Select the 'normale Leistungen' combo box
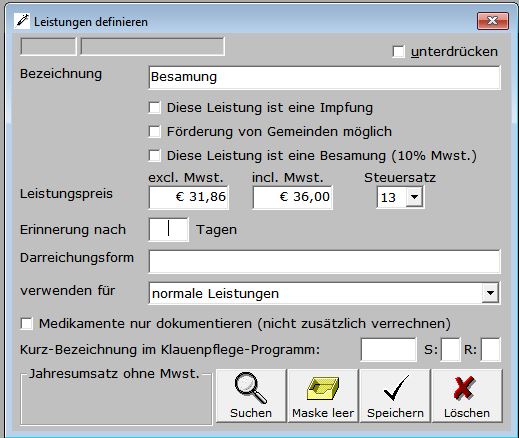Screen dimensions: 519x438 click(x=324, y=293)
